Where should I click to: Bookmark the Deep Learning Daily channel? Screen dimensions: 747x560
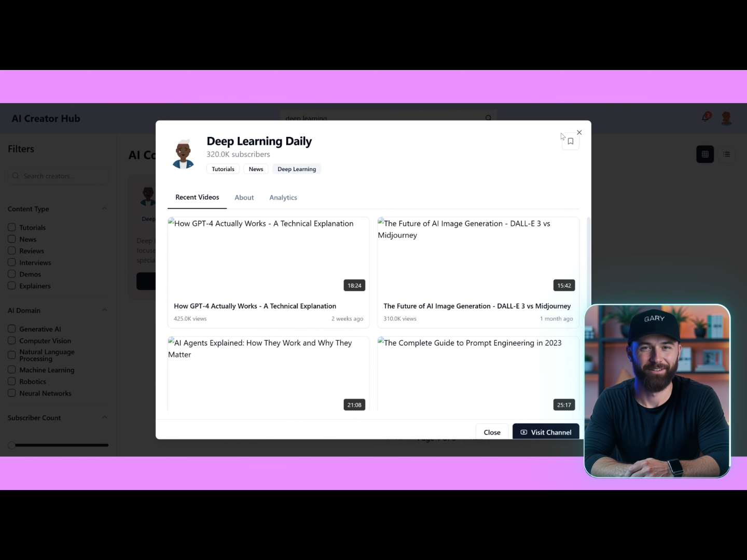[x=570, y=141]
